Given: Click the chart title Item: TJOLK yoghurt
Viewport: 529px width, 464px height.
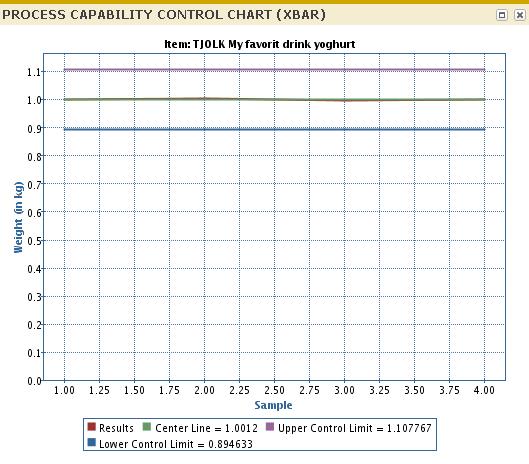Looking at the screenshot, I should pyautogui.click(x=259, y=44).
